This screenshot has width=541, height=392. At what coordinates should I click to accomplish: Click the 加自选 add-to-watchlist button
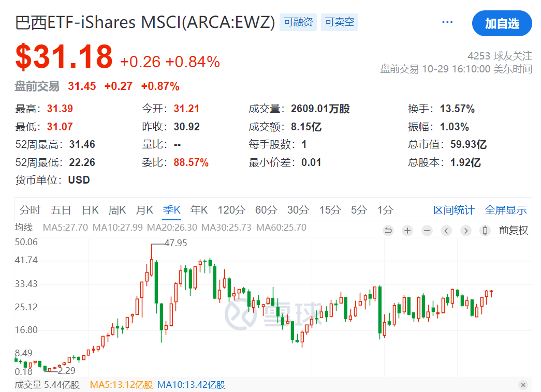pos(502,23)
